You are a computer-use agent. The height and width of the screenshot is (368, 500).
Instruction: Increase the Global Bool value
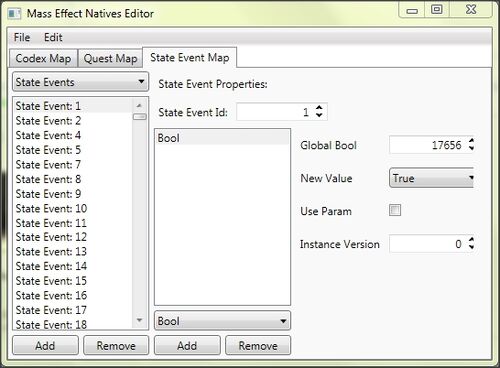(471, 141)
